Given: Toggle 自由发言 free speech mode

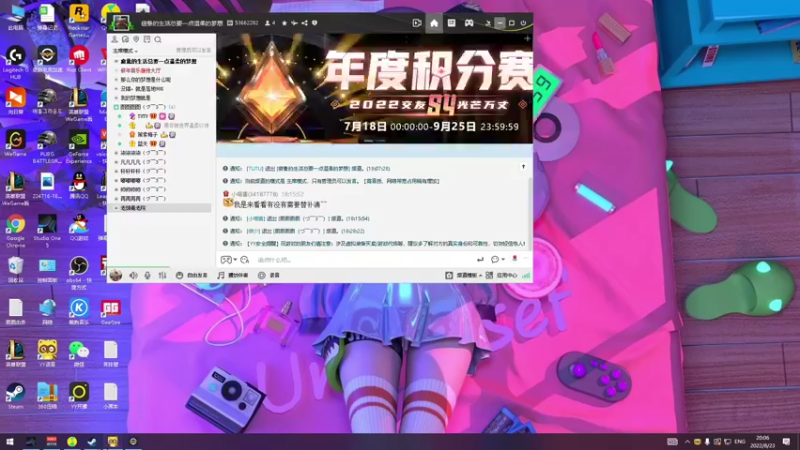Looking at the screenshot, I should click(192, 276).
